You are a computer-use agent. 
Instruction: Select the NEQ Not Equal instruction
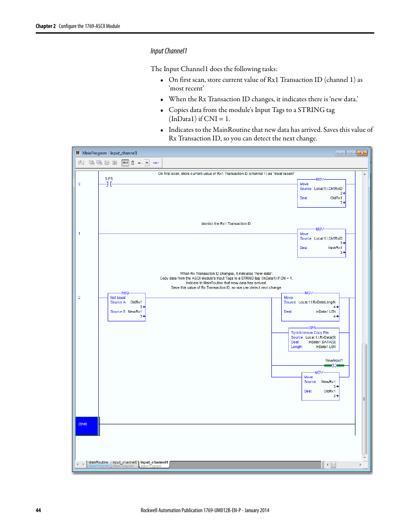coord(127,307)
